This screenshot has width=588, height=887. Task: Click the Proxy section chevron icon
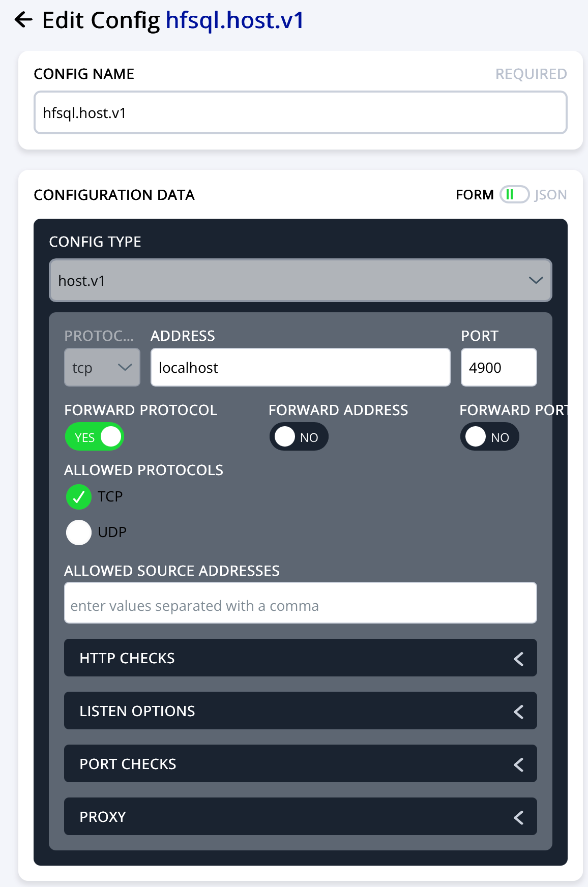pos(518,817)
